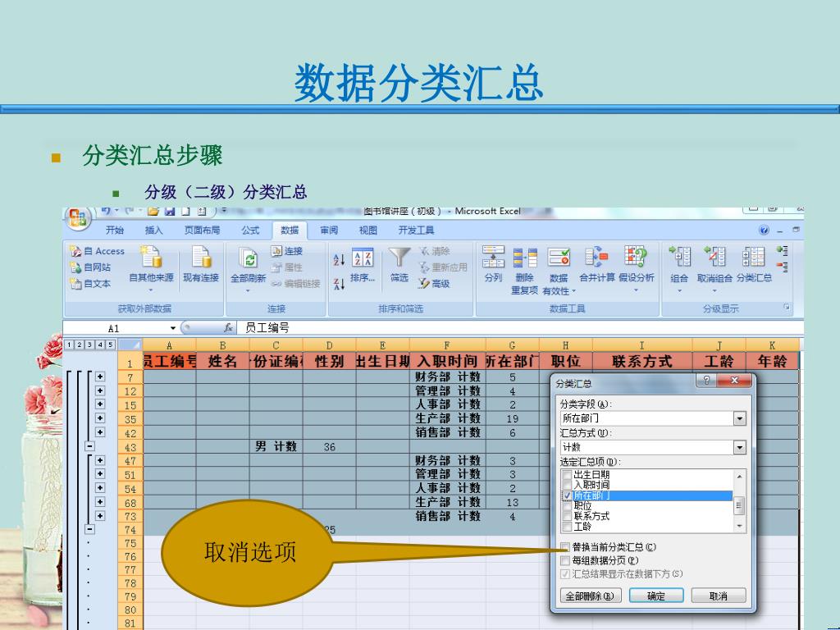Expand outline group at row 7

pyautogui.click(x=100, y=377)
